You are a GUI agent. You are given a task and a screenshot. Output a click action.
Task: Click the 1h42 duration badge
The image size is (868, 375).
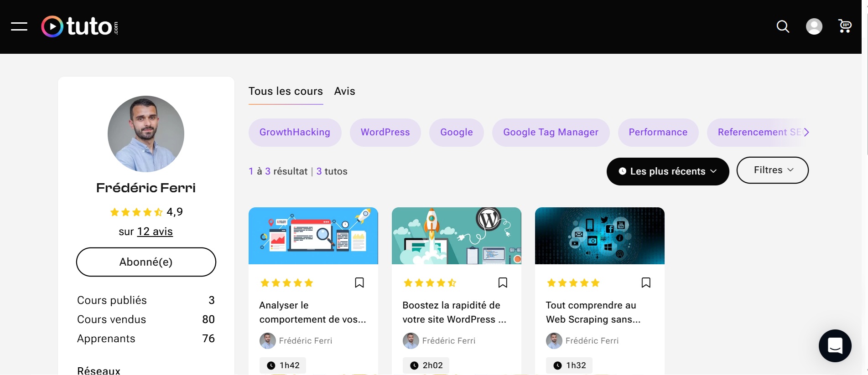(283, 365)
